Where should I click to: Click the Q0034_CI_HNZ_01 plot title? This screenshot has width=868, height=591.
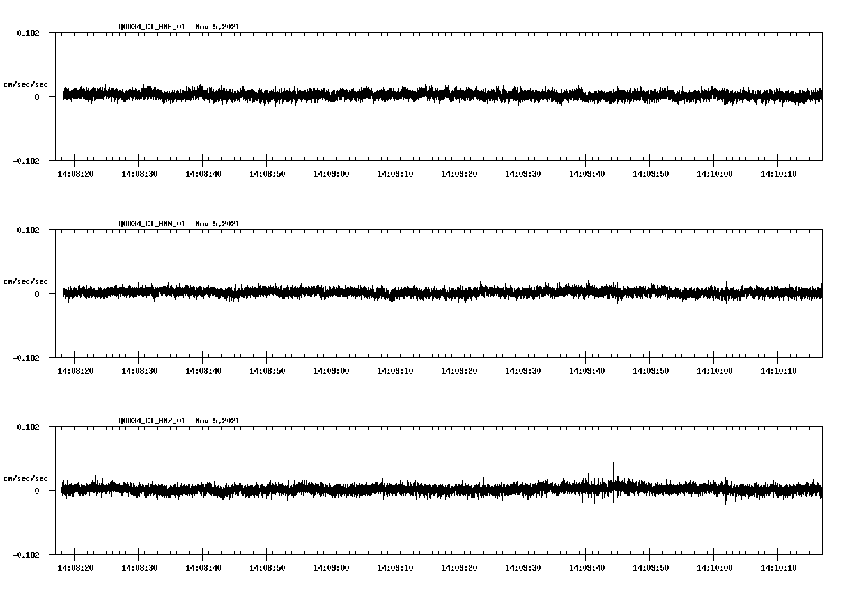coord(152,421)
